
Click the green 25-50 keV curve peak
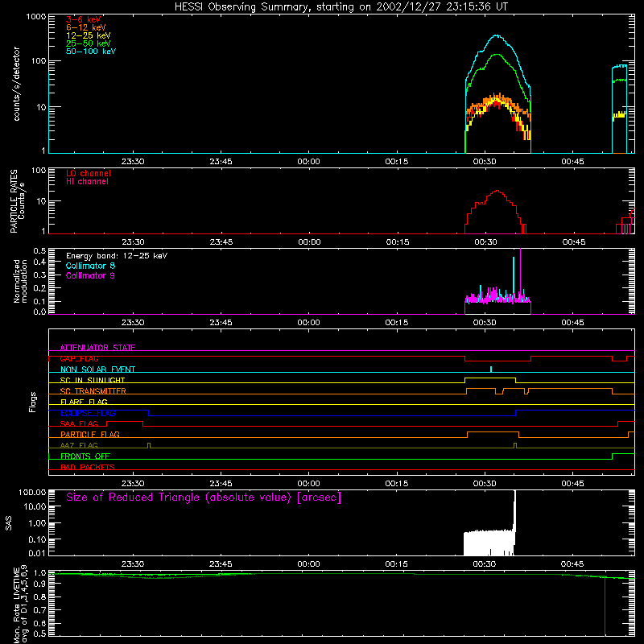[x=497, y=55]
